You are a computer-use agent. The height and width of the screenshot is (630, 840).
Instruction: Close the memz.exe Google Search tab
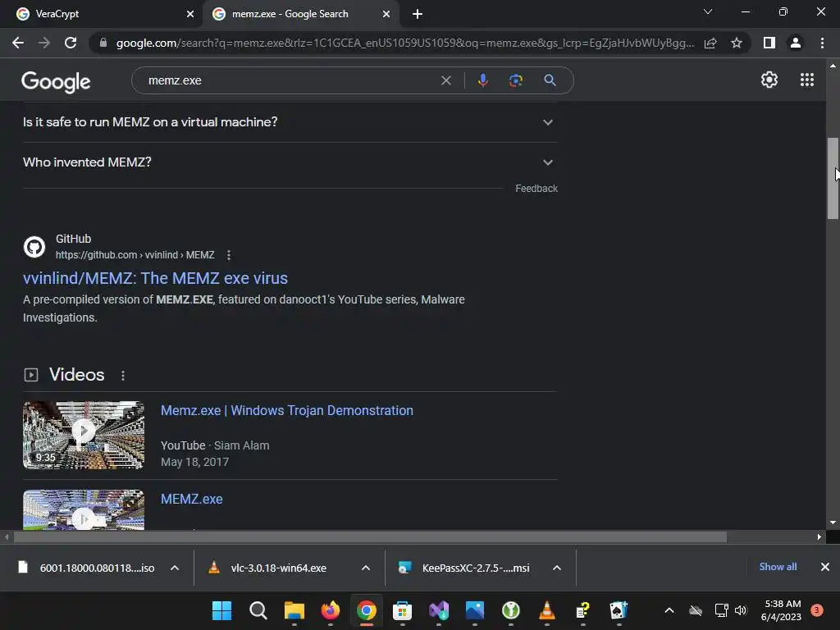click(x=386, y=14)
